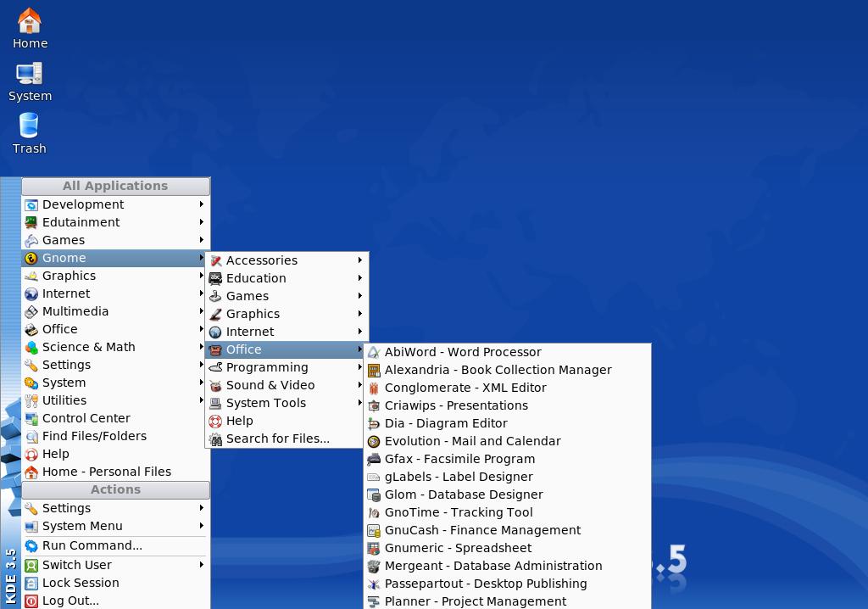Click Run Command entry
Viewport: 868px width, 609px height.
pyautogui.click(x=115, y=545)
